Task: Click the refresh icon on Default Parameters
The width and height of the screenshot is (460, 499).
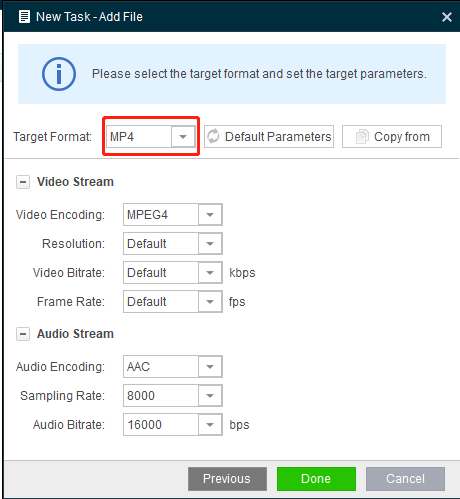Action: (x=213, y=136)
